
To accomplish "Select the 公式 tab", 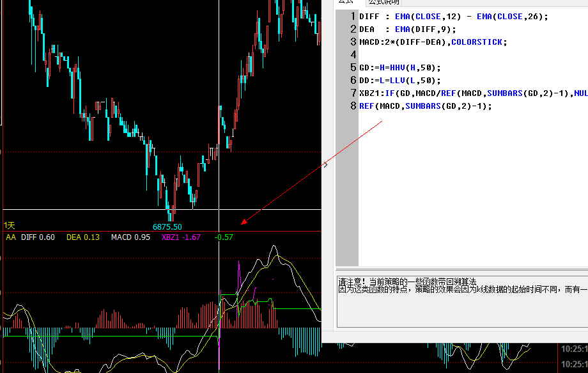I will pos(346,3).
